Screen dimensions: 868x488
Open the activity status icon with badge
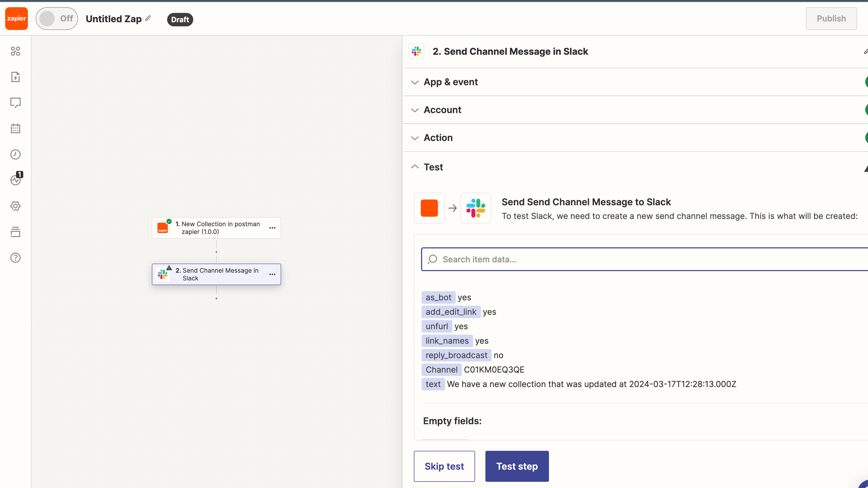pos(16,180)
